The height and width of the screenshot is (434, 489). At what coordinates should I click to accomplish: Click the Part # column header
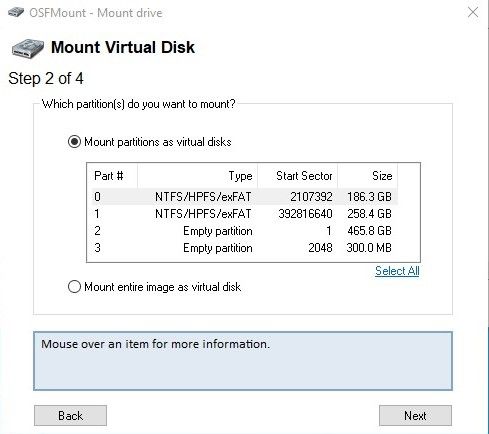[x=112, y=176]
